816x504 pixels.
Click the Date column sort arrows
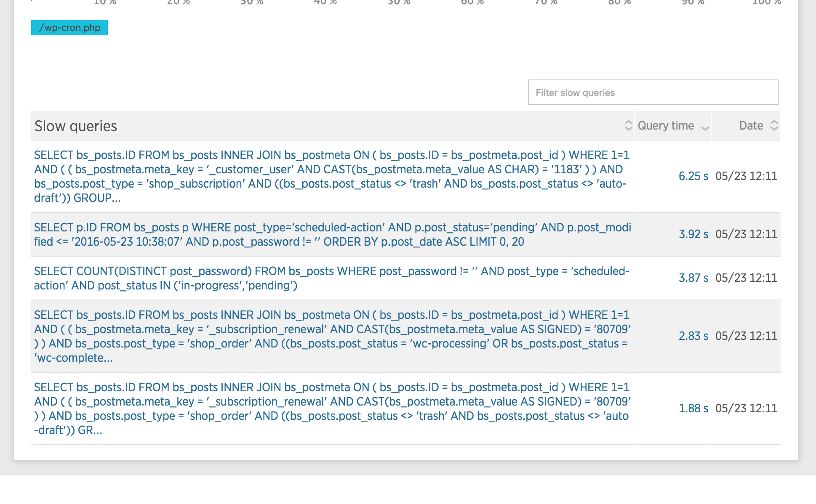coord(774,125)
